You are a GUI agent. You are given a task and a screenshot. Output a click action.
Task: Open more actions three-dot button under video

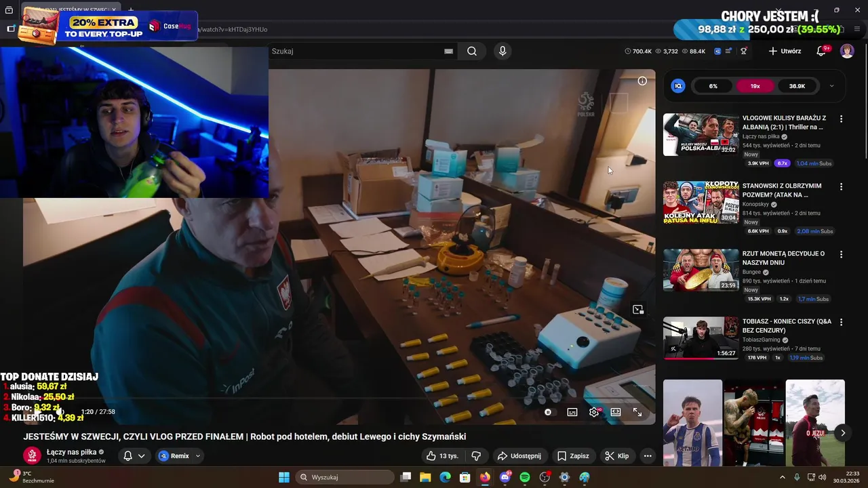(x=648, y=456)
